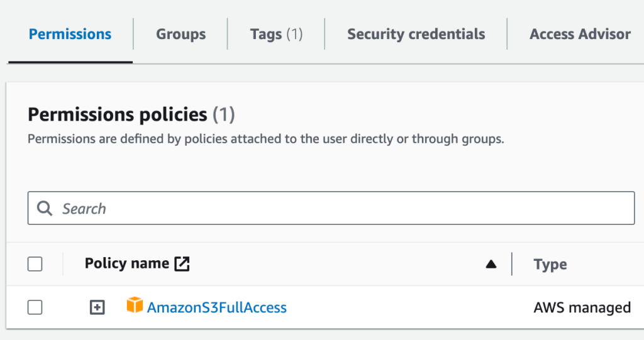Click the policies description text under heading
The height and width of the screenshot is (340, 644).
[265, 139]
